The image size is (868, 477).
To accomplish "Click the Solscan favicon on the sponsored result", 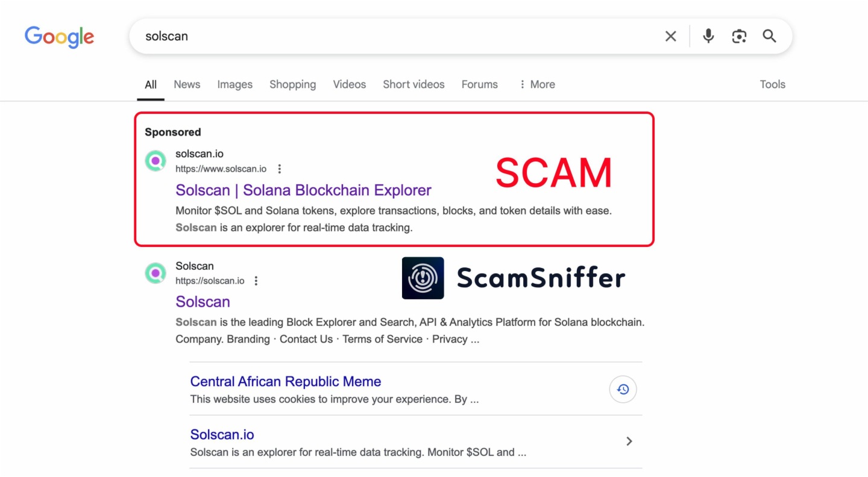I will point(155,161).
